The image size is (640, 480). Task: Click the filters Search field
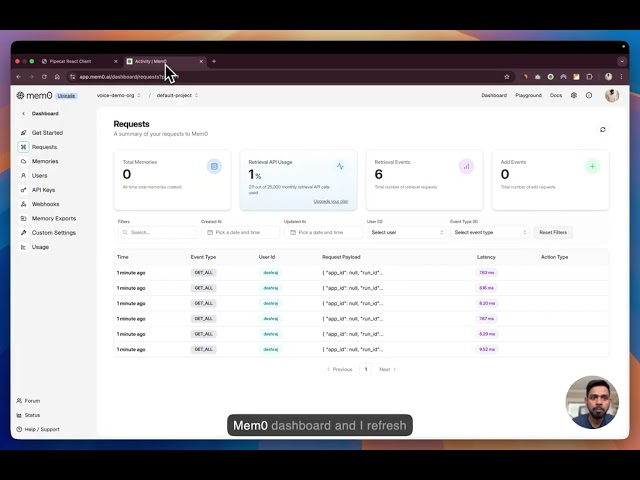tap(157, 232)
